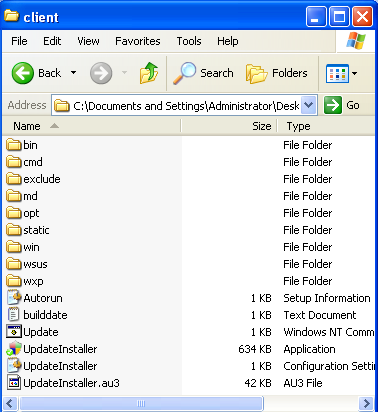Viewport: 378px width, 412px height.
Task: Select the builddate text document icon
Action: 14,315
